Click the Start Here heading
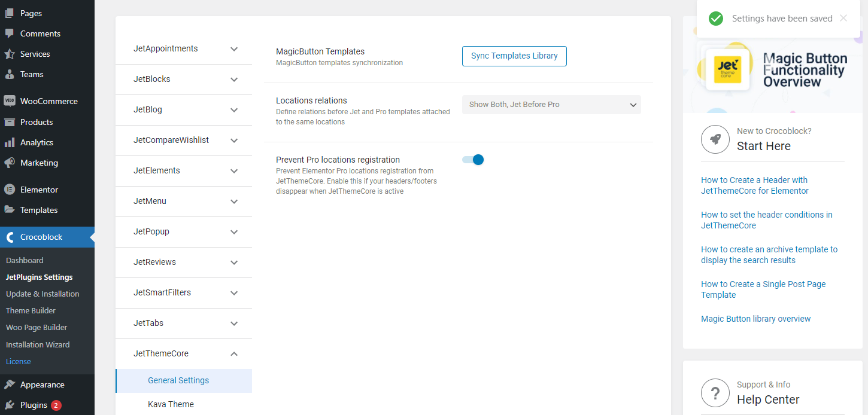Screen dimensions: 868x415 pos(764,147)
